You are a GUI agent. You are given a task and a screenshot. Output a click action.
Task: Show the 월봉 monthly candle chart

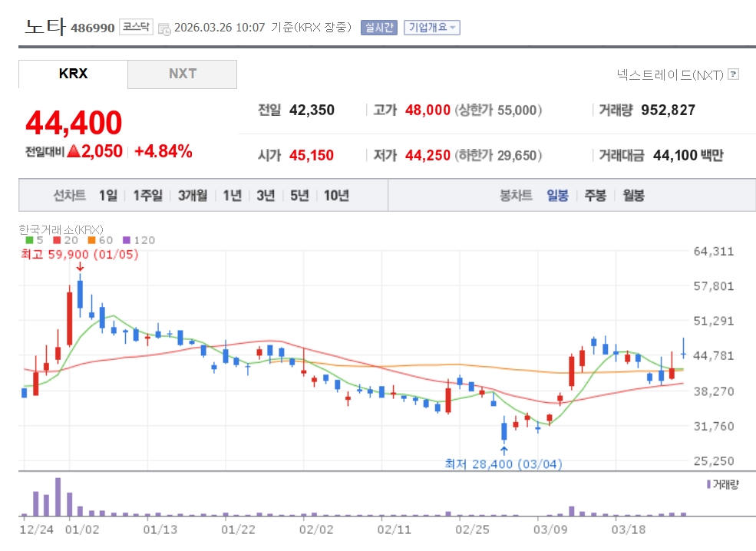coord(633,195)
